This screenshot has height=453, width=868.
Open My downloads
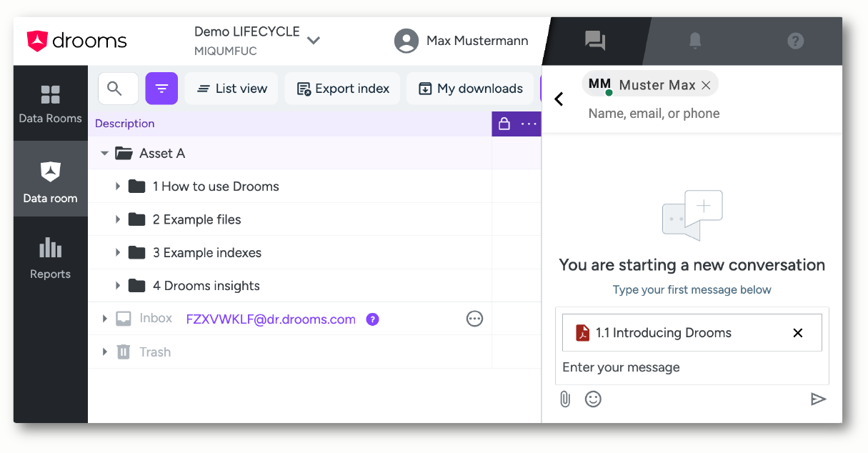[470, 89]
